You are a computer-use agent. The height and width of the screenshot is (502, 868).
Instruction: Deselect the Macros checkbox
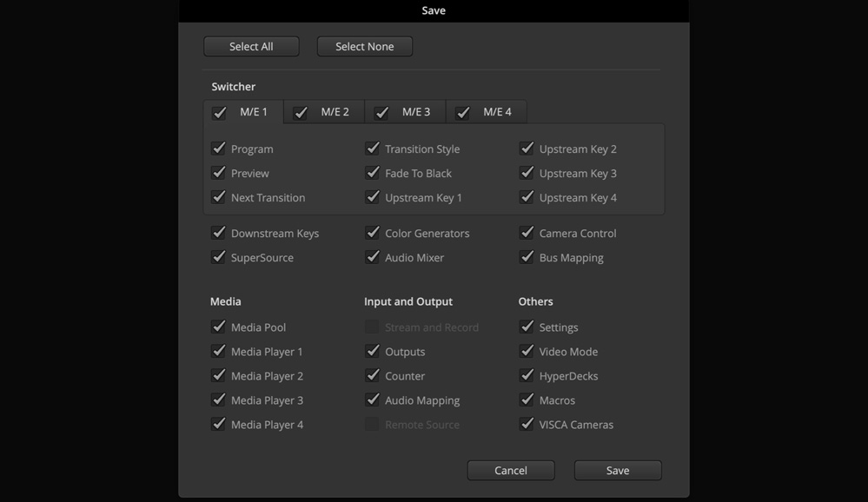(527, 400)
